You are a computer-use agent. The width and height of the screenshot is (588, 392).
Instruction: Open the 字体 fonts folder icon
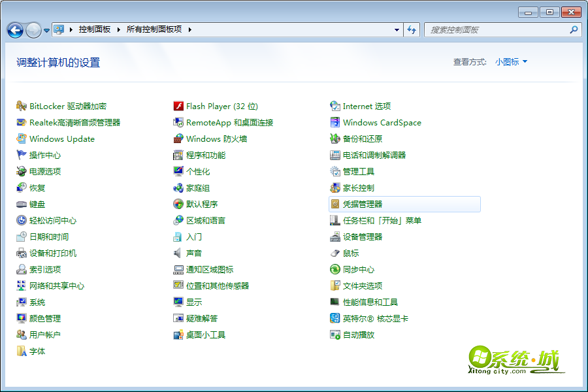pos(22,351)
